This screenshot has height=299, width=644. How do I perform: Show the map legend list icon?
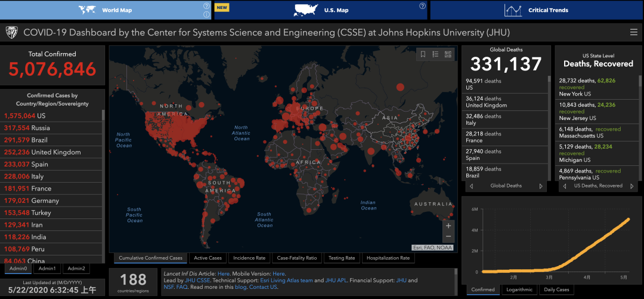pyautogui.click(x=436, y=54)
